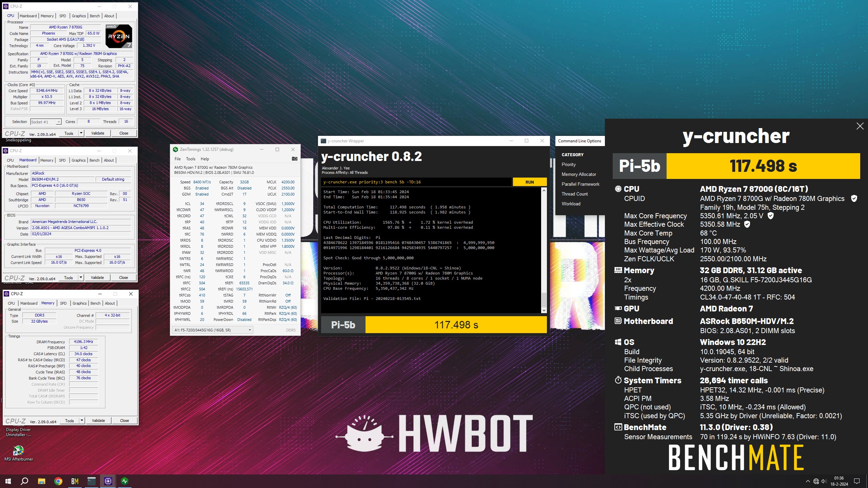Switch to the Mainboard tab in the top CPU-Z window
The height and width of the screenshot is (488, 868).
28,16
